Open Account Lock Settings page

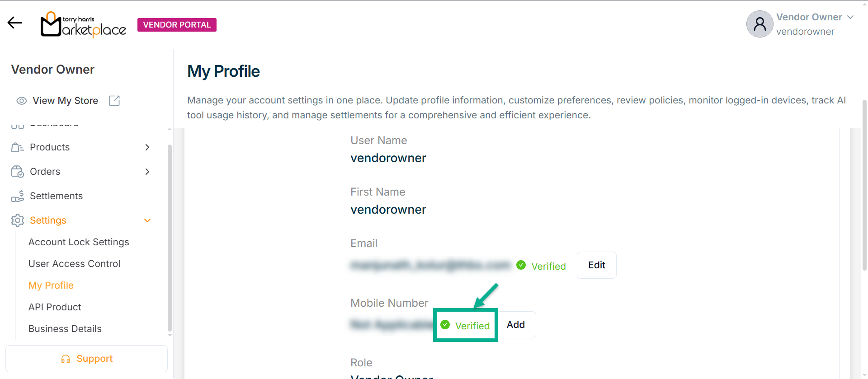[x=79, y=242]
